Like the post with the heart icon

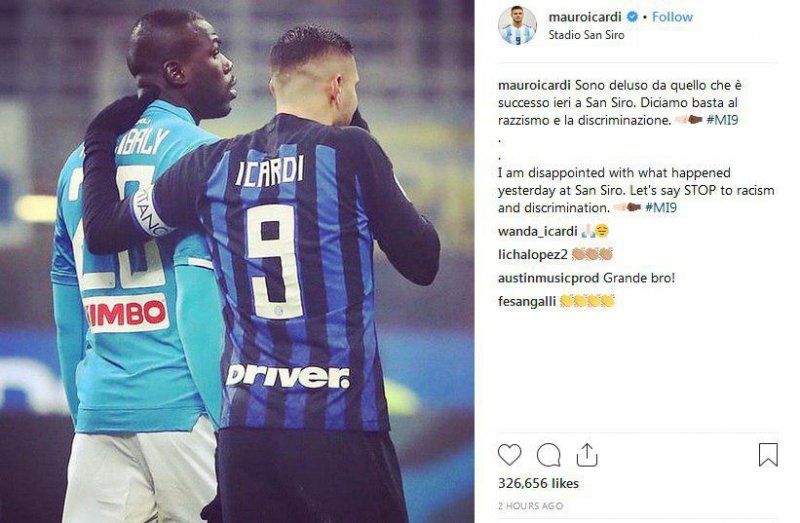coord(509,455)
